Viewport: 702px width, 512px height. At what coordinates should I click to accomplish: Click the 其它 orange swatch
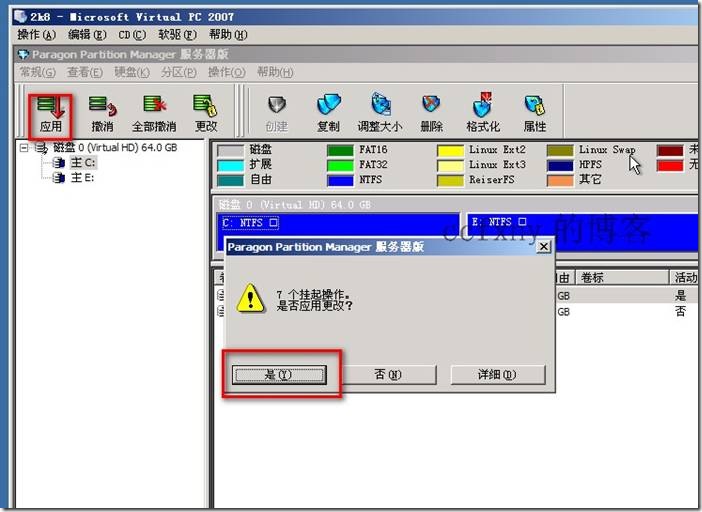pyautogui.click(x=560, y=180)
